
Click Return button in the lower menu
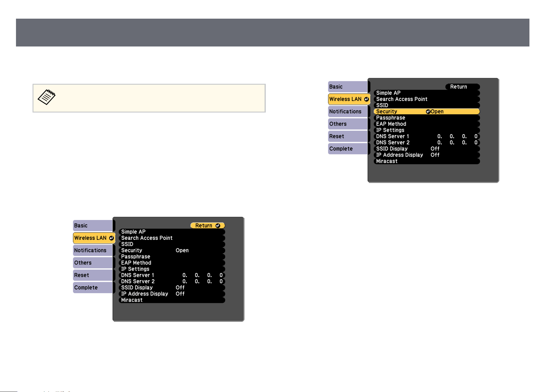(x=208, y=226)
